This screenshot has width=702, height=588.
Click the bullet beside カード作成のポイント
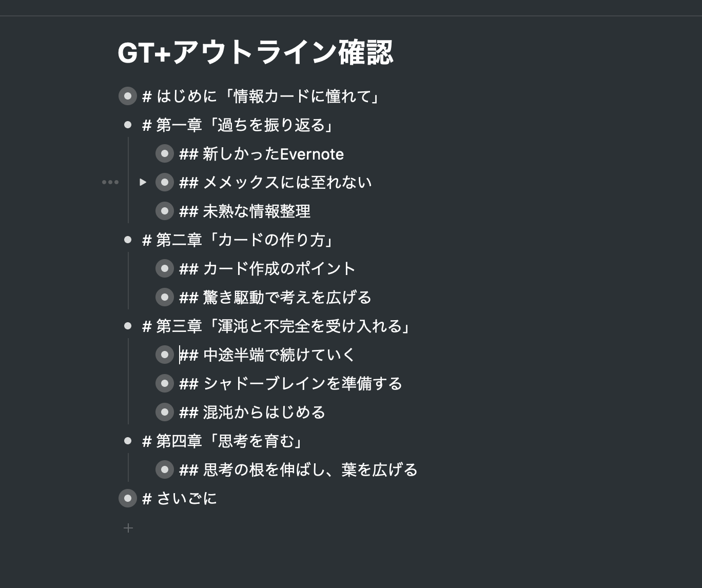tap(165, 268)
